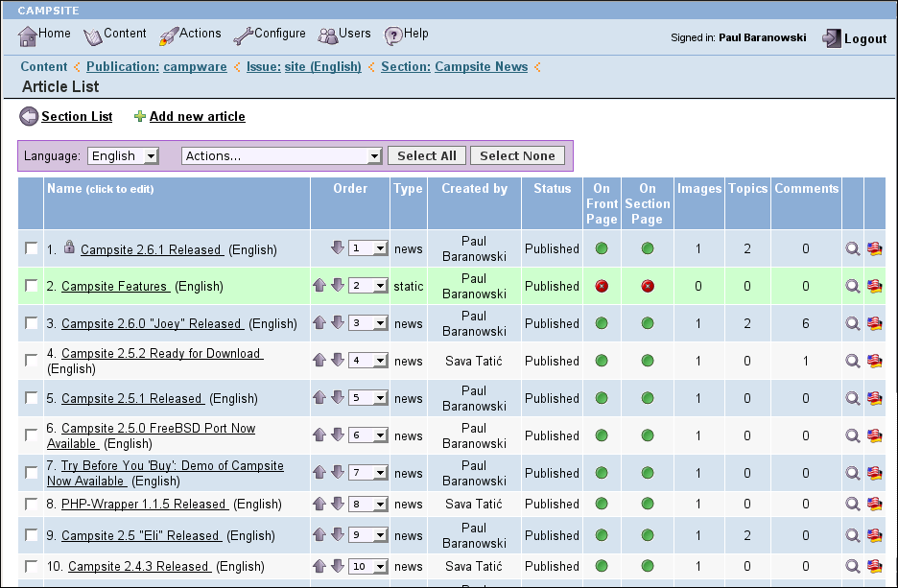Click the back arrow icon beside Section List
The height and width of the screenshot is (588, 898).
point(29,116)
